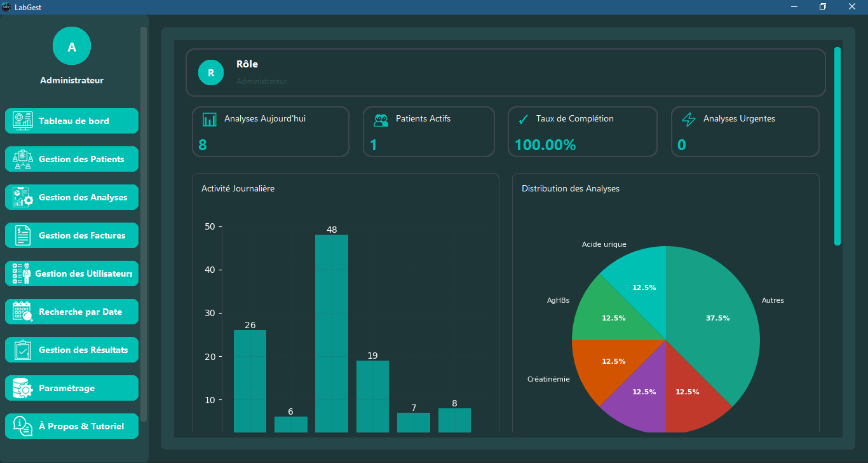Click the bar chart icon on Analyses Aujourd'hui card
The width and height of the screenshot is (868, 463).
(210, 119)
